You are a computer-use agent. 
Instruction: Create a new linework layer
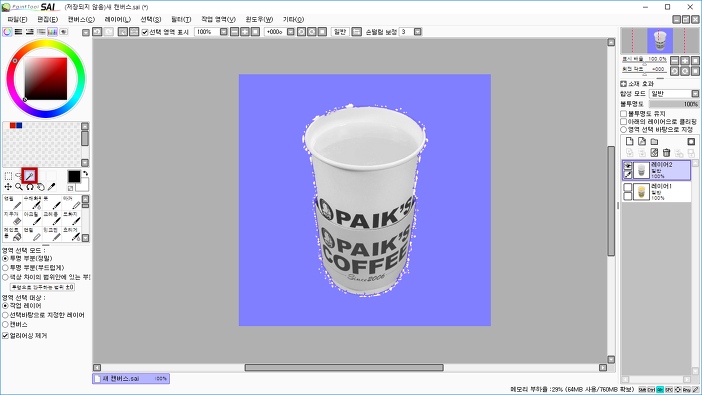(x=642, y=142)
